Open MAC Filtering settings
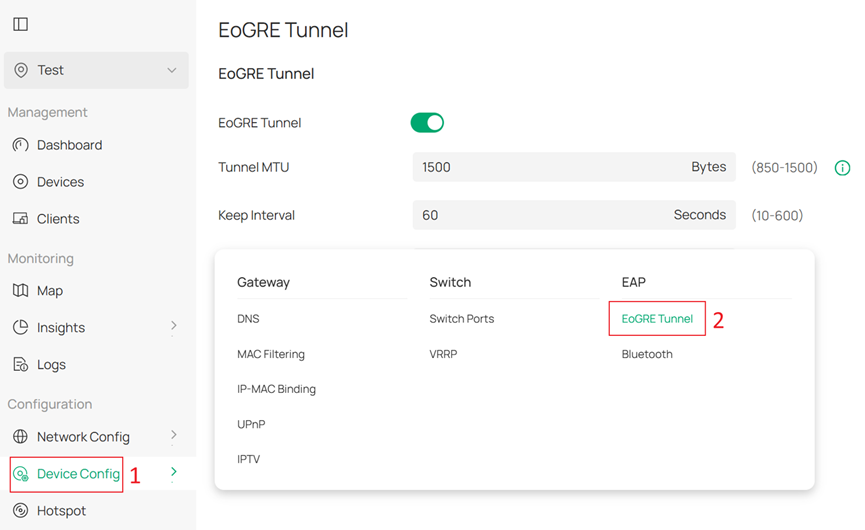The width and height of the screenshot is (865, 530). [x=271, y=354]
